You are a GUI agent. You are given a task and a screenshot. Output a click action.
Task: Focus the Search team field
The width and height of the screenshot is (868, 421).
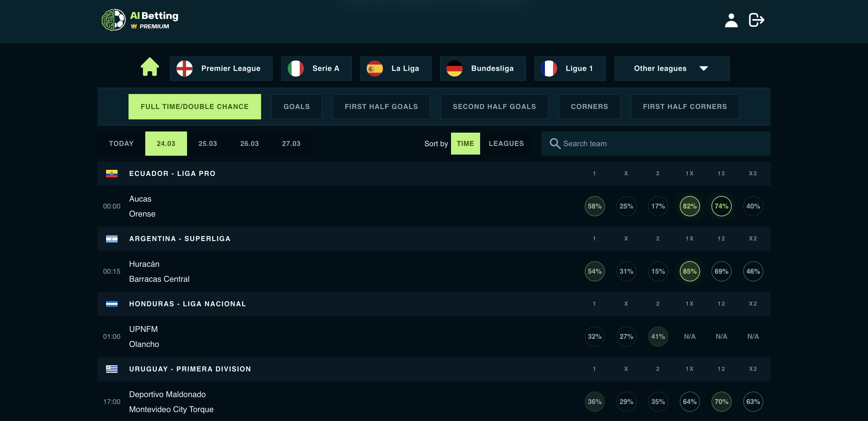click(x=661, y=144)
